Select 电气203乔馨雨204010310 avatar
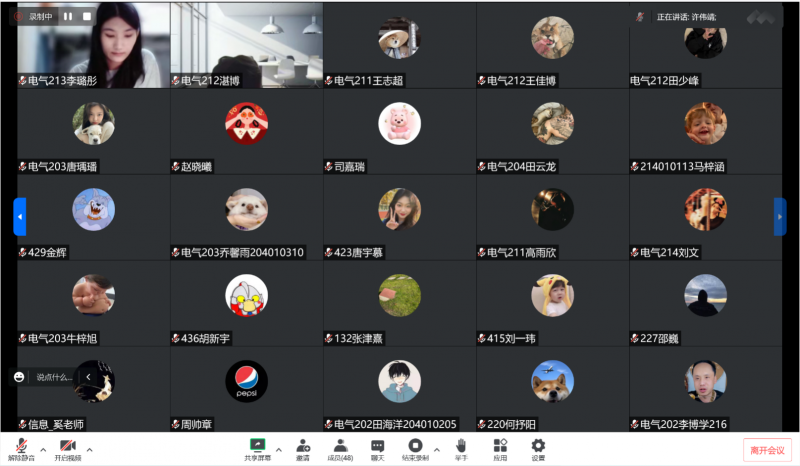This screenshot has height=466, width=800. pyautogui.click(x=246, y=209)
